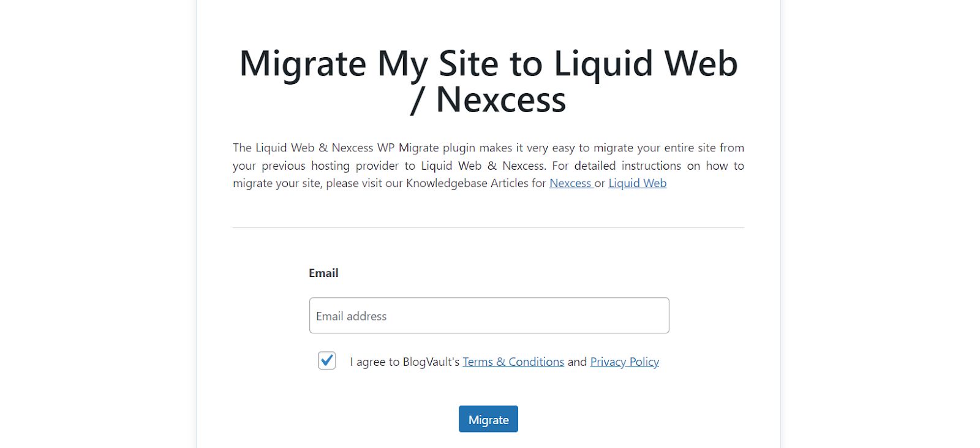Viewport: 980px width, 448px height.
Task: Click inside the Email address field
Action: 488,315
